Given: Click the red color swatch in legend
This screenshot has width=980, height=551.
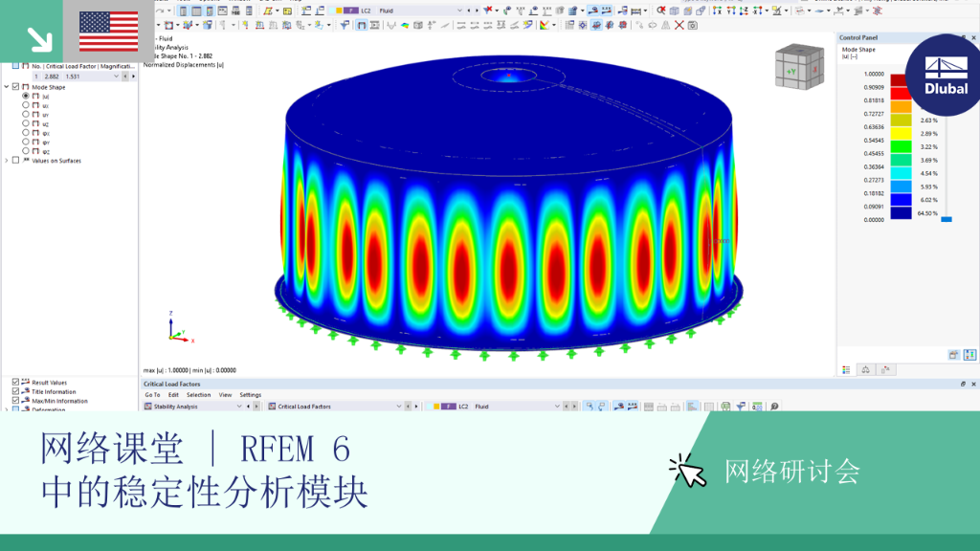Looking at the screenshot, I should [x=901, y=94].
